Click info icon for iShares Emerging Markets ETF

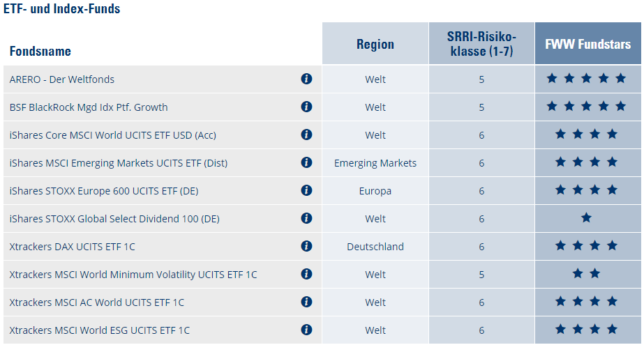306,162
